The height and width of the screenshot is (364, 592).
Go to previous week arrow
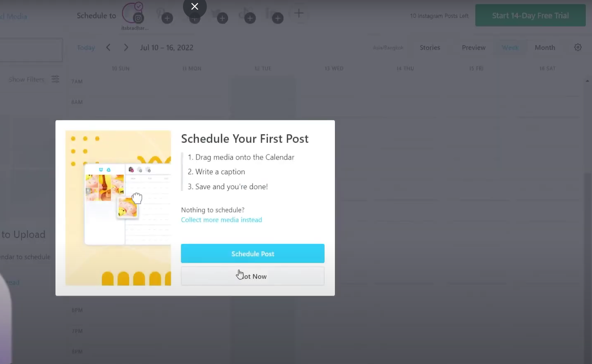pyautogui.click(x=108, y=48)
